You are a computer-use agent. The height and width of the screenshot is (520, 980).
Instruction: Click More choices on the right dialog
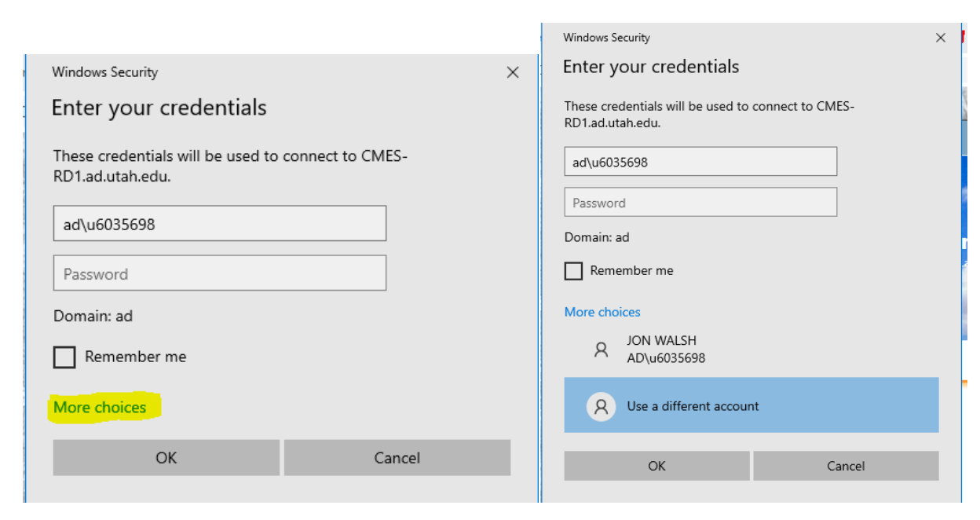[x=601, y=312]
